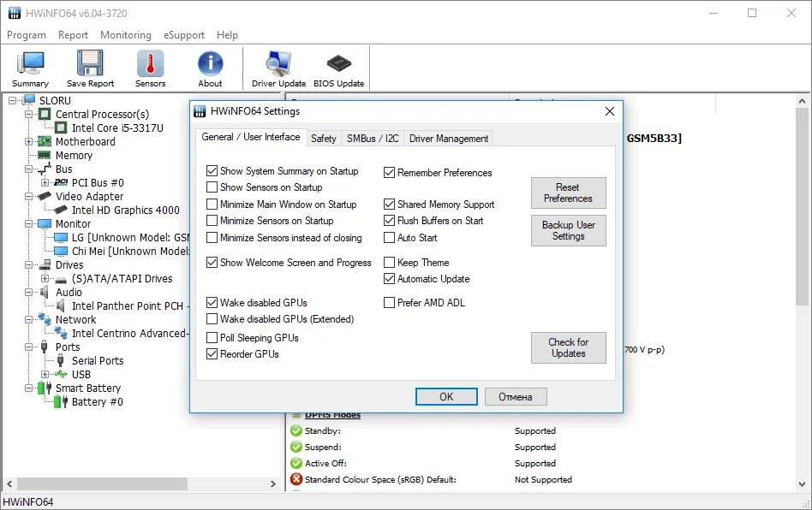
Task: Enable Show Sensors on Startup
Action: click(x=212, y=187)
